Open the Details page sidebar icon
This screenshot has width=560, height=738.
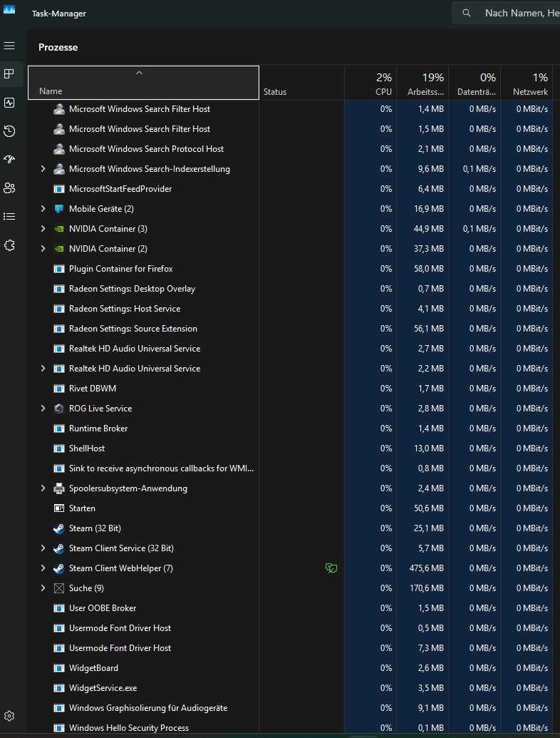pos(9,217)
